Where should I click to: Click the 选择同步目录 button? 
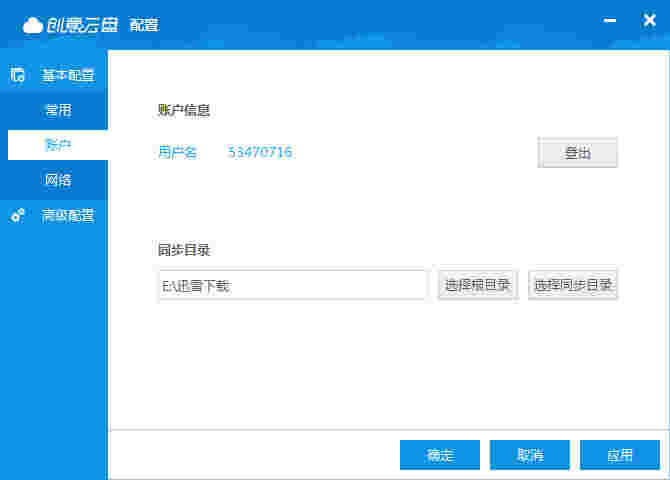[x=573, y=285]
